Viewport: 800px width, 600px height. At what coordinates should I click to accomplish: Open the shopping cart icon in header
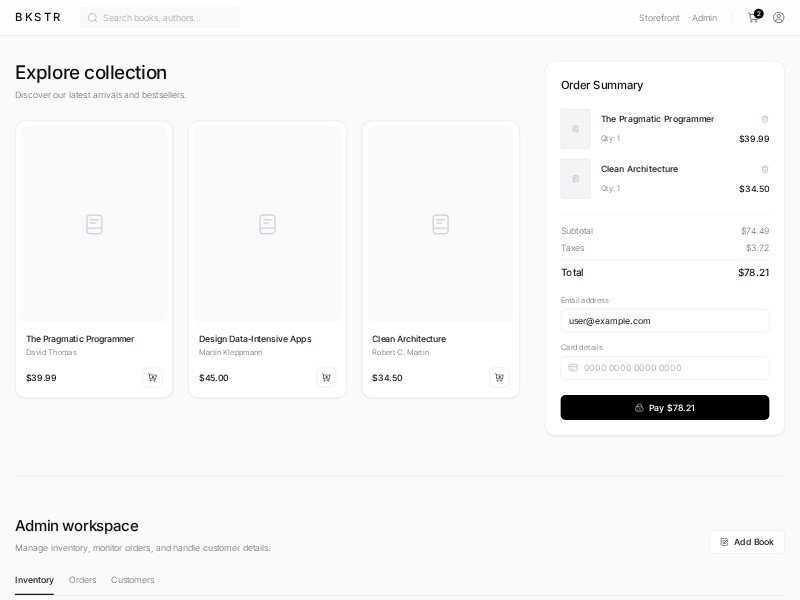click(754, 17)
